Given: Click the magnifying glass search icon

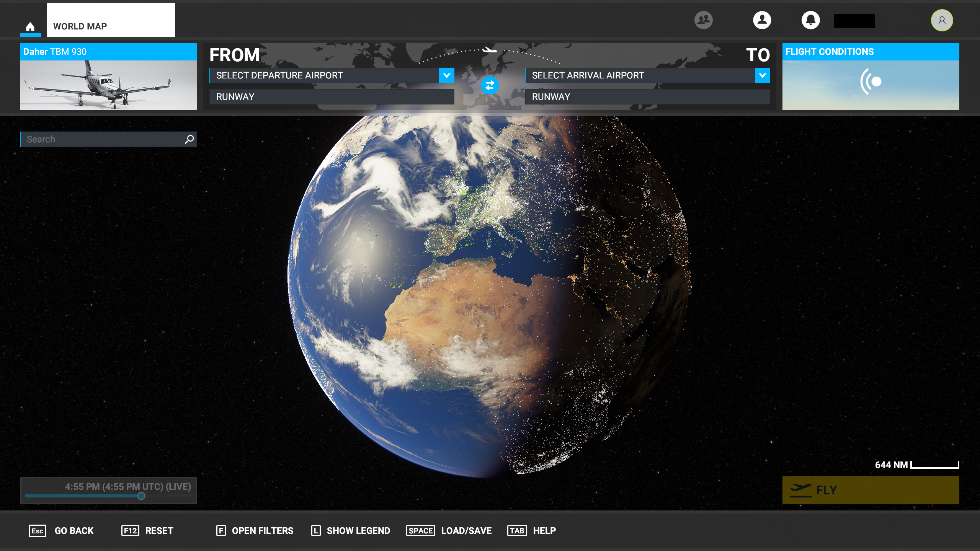Looking at the screenshot, I should (x=189, y=139).
